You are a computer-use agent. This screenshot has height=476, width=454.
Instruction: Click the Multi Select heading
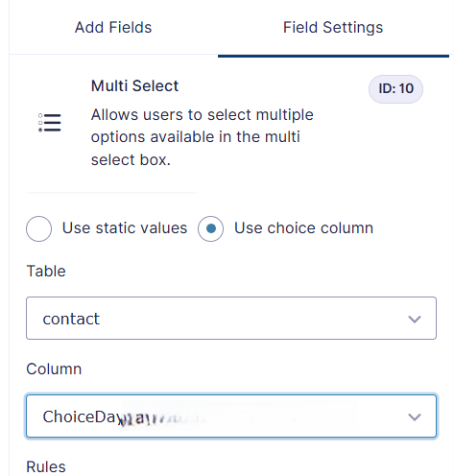coord(134,85)
